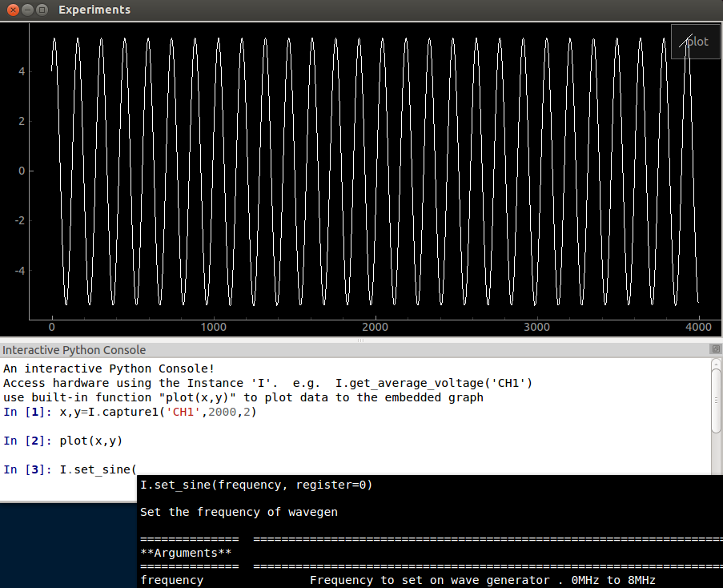
Task: Click the 'Access hardware using the Instance' line
Action: click(x=267, y=383)
